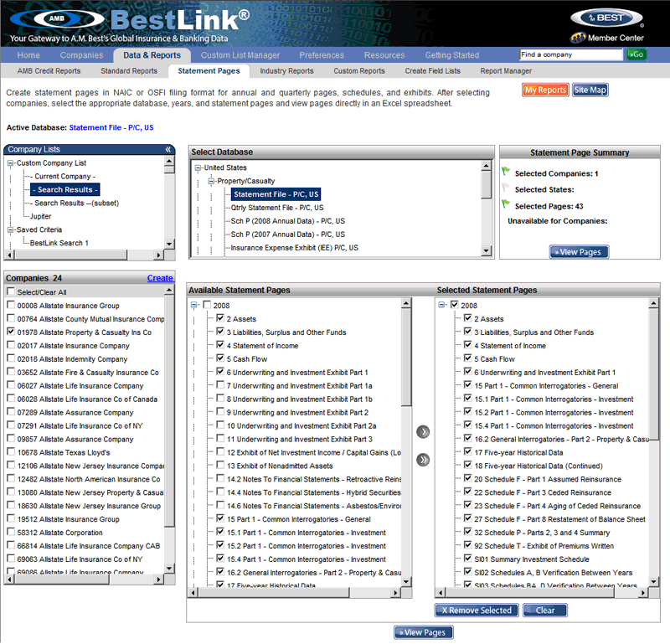Click the Selected Statement Pages horizontal scrollbar thumb
The height and width of the screenshot is (644, 670).
[531, 593]
